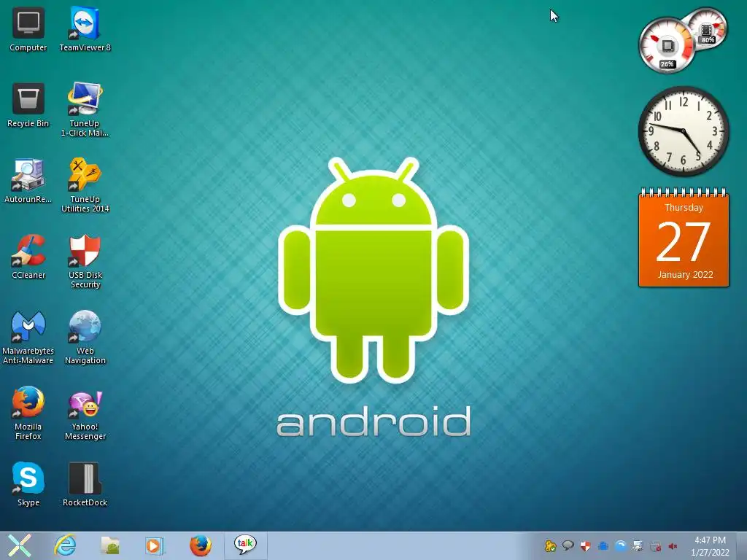Click the computer monitor tray icon
The width and height of the screenshot is (747, 560).
638,546
